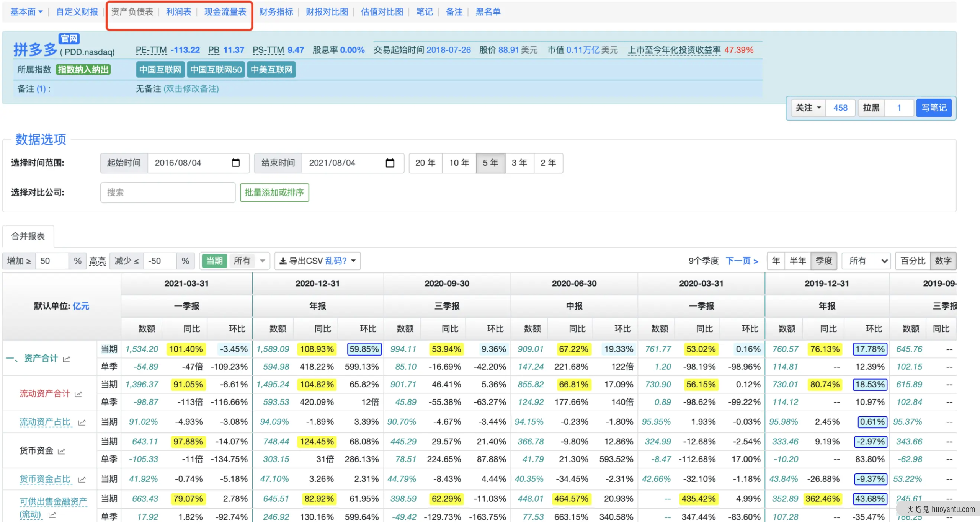Switch the period view to 季度
The width and height of the screenshot is (980, 522).
pyautogui.click(x=824, y=261)
